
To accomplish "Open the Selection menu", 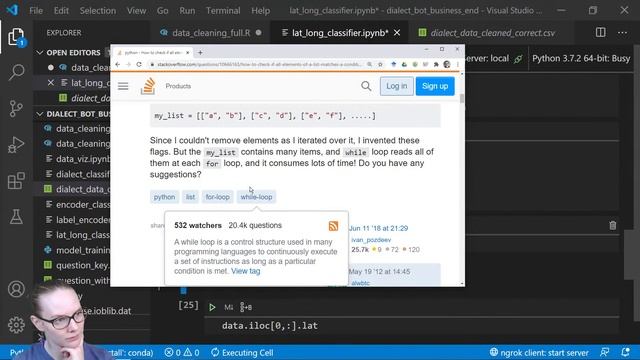I will click(98, 11).
